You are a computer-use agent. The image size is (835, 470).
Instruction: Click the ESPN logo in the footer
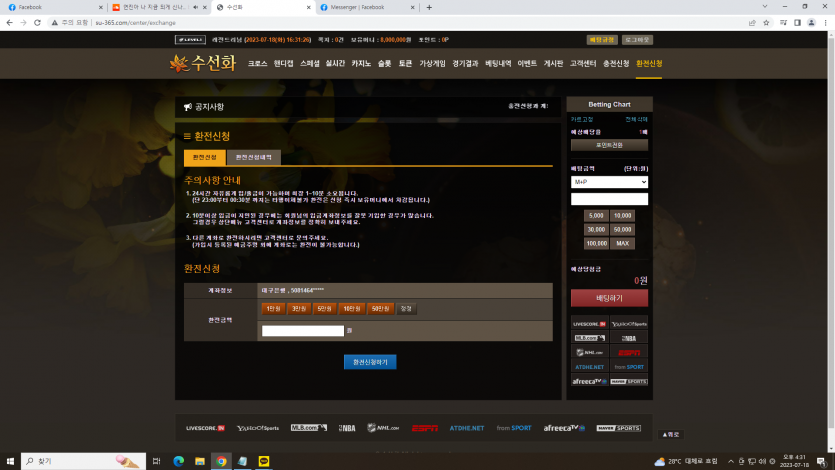(x=424, y=428)
